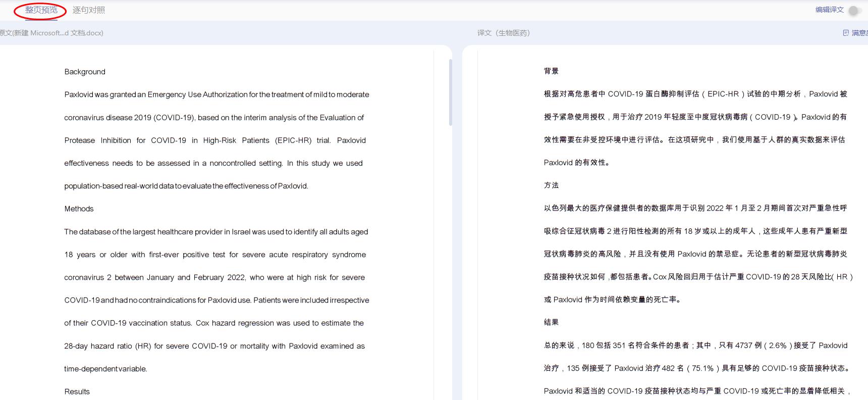Image resolution: width=868 pixels, height=400 pixels.
Task: Click the 结果 heading in translation
Action: coord(551,322)
